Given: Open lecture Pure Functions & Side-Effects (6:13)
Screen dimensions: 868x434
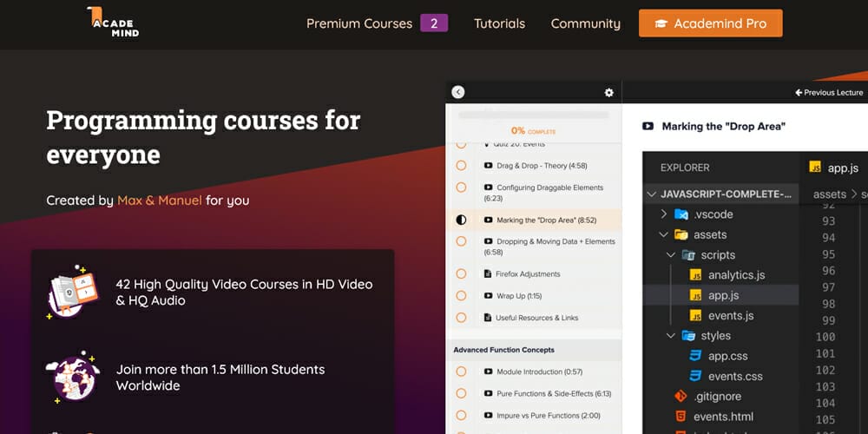Looking at the screenshot, I should (x=554, y=393).
